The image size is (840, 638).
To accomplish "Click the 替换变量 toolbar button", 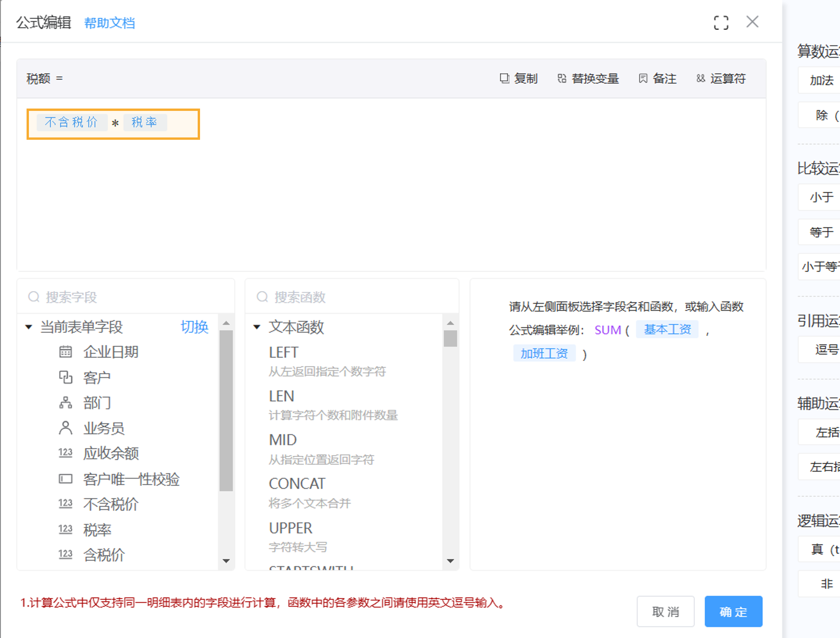I will coord(588,78).
